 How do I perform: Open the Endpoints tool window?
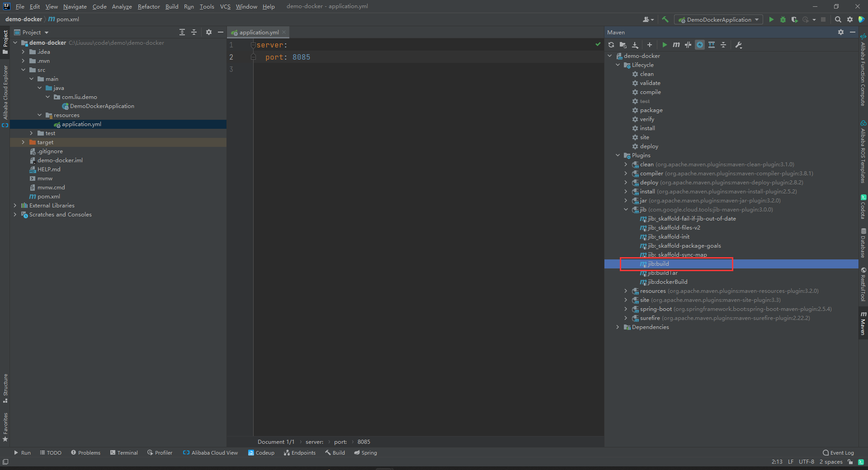300,452
